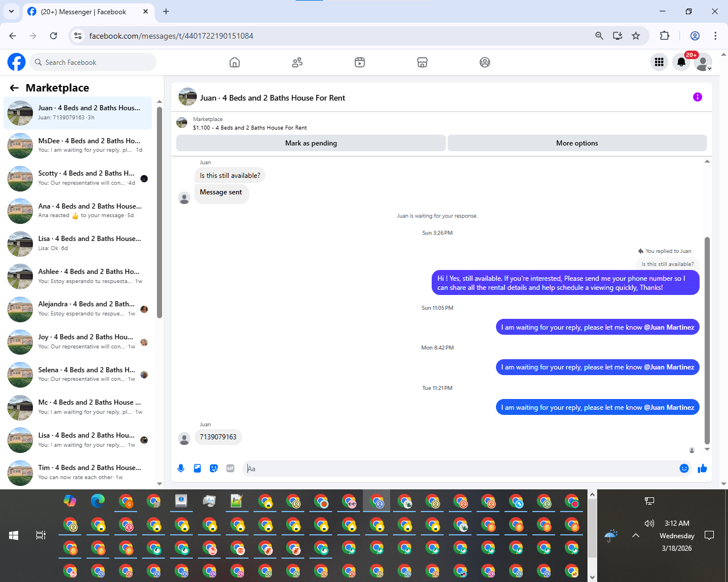Click the address bar URL

click(171, 36)
